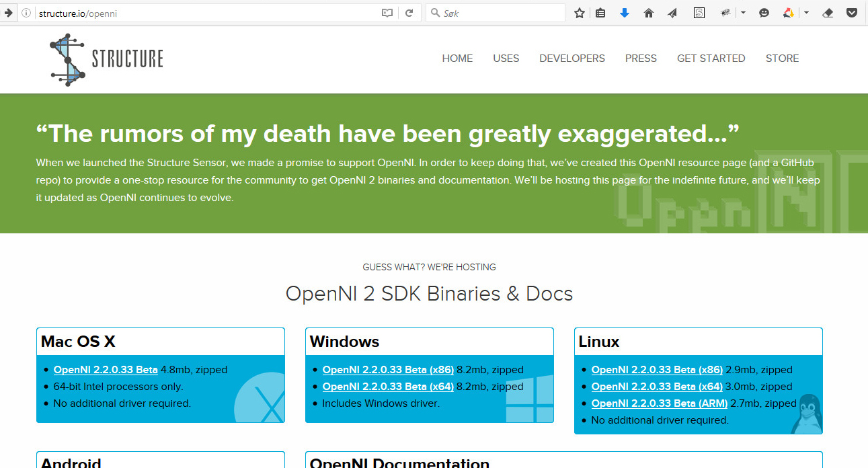Viewport: 868px width, 468px height.
Task: Toggle reader view book icon
Action: tap(387, 13)
